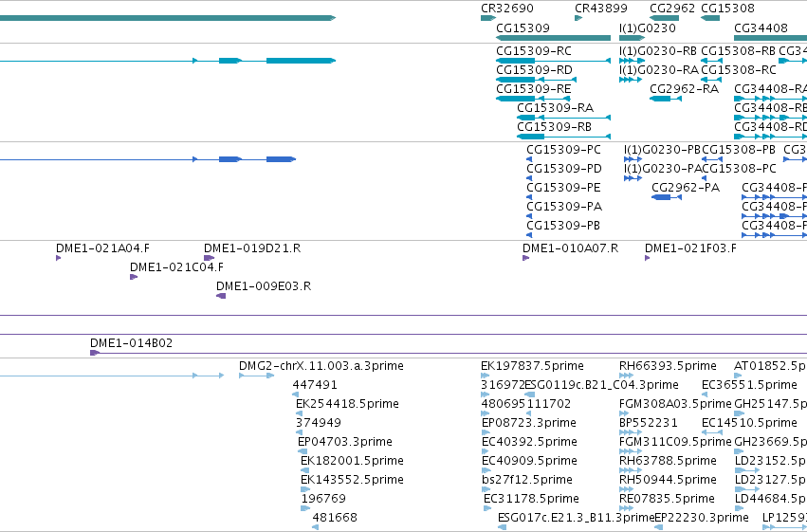Screen dimensions: 807x532
Task: Select protein CG15309-PA
Action: (529, 216)
